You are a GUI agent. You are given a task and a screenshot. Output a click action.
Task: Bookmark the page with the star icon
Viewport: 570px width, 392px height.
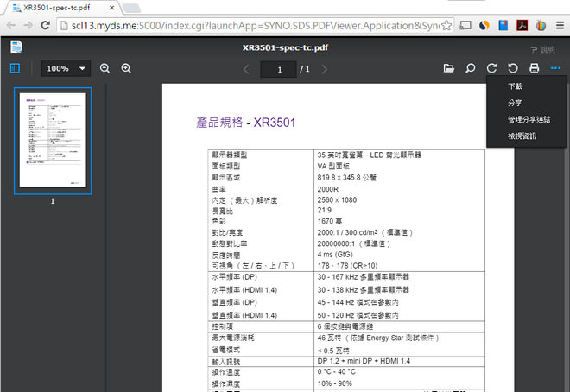pos(446,25)
